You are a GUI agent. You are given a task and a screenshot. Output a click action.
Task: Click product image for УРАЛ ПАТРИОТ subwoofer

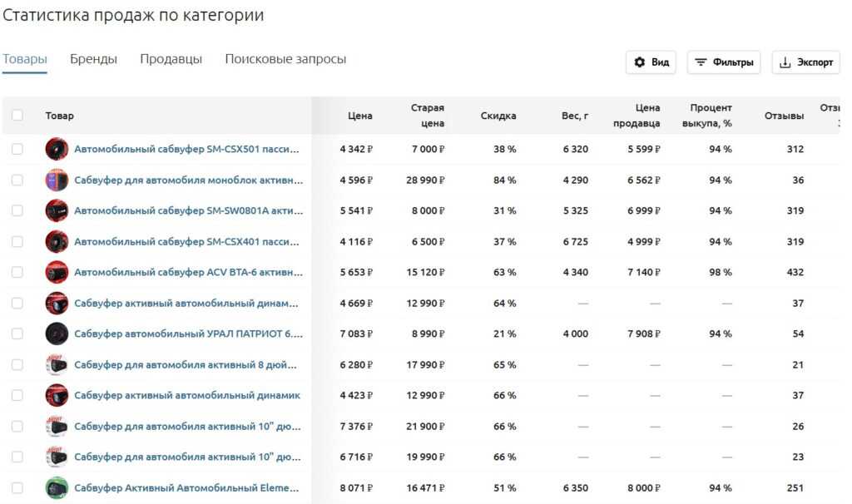(57, 334)
